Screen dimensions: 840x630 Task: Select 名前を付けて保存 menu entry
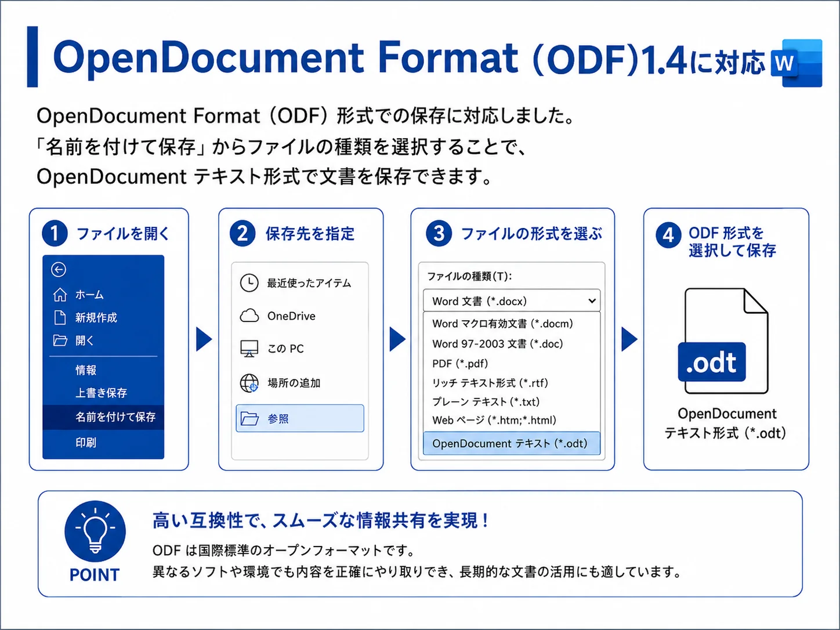pyautogui.click(x=103, y=417)
